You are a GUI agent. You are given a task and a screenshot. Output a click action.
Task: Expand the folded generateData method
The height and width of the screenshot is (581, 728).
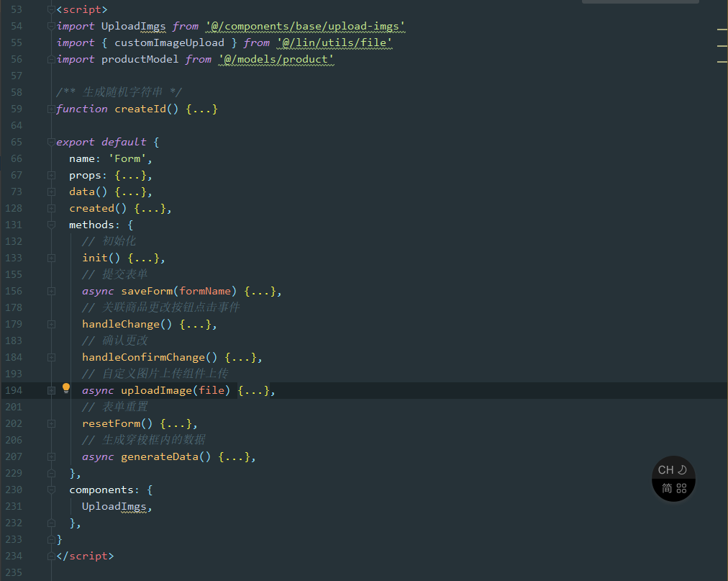[x=51, y=457]
